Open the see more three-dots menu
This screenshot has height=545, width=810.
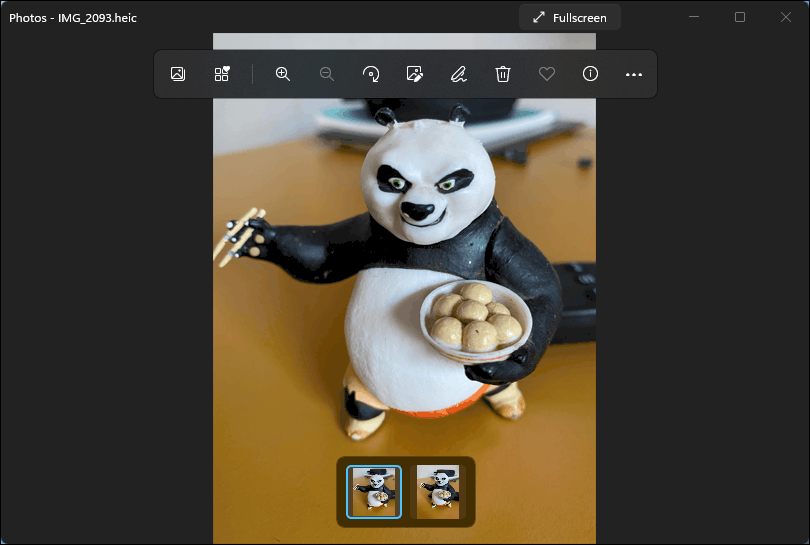(634, 74)
